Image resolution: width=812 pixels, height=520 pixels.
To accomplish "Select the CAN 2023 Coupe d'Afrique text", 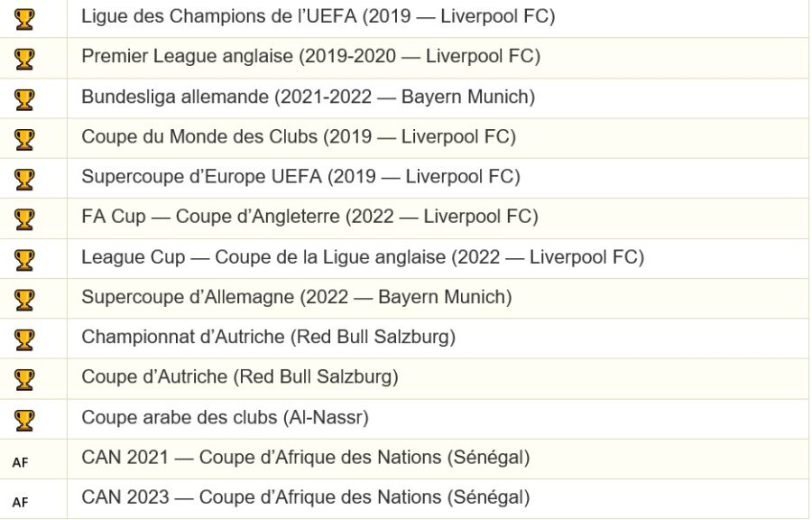I will point(305,497).
